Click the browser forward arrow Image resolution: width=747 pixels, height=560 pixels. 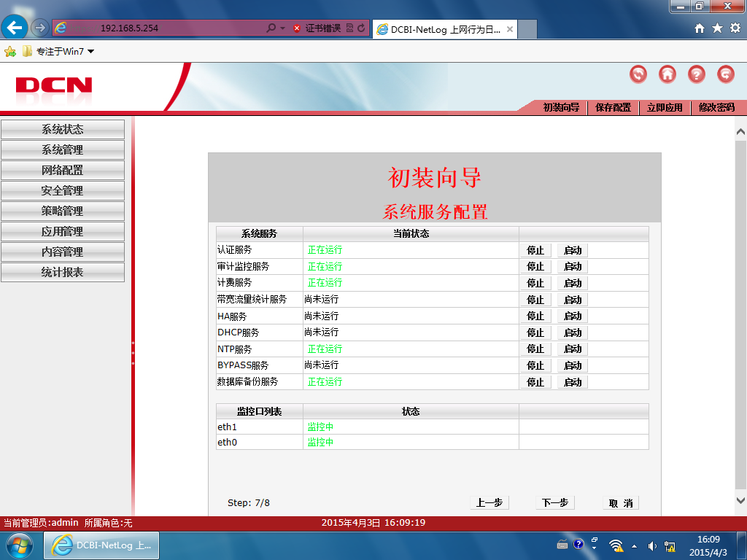point(40,28)
